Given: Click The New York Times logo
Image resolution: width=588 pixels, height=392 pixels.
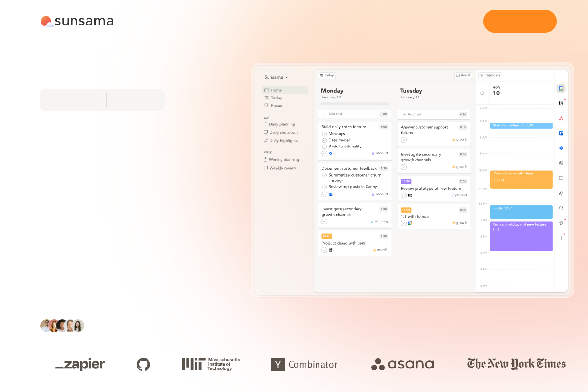Looking at the screenshot, I should 517,364.
